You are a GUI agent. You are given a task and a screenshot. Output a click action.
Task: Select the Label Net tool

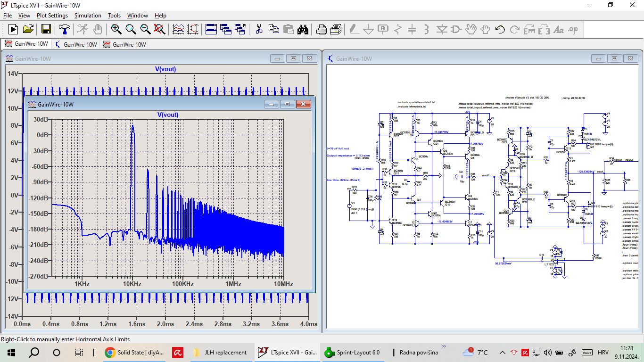pyautogui.click(x=383, y=29)
